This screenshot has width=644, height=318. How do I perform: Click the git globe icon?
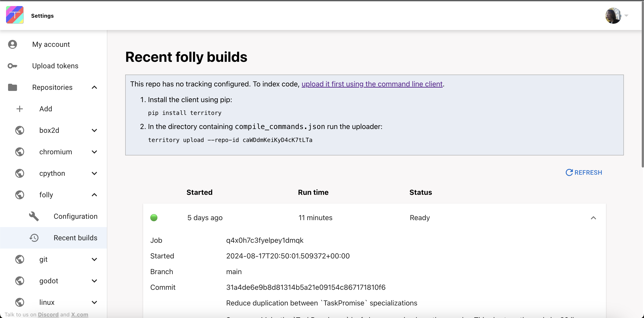click(x=19, y=259)
